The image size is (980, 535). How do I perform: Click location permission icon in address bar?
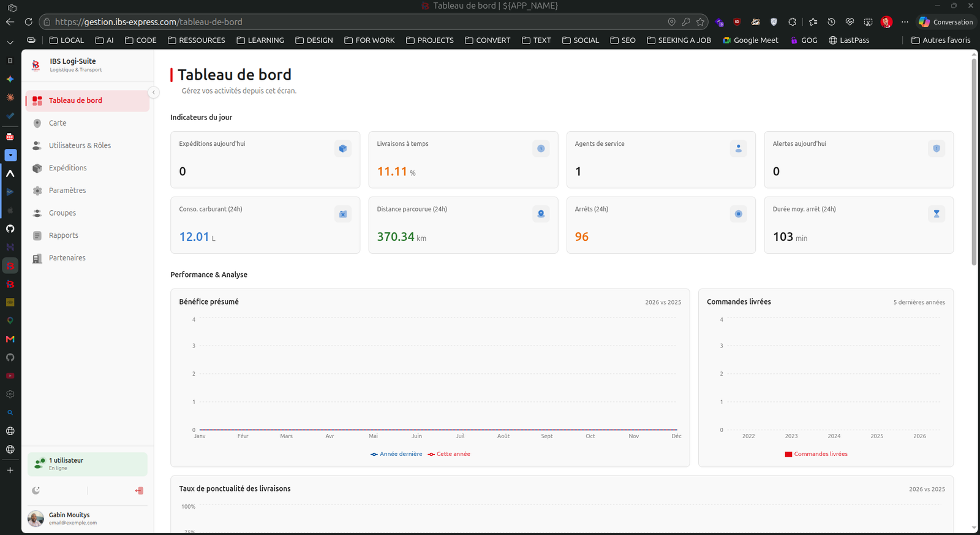671,22
